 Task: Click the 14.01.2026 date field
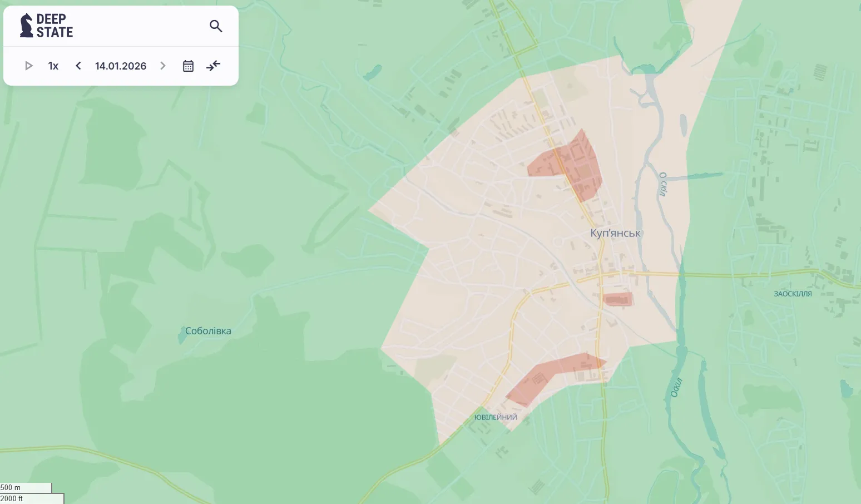click(x=121, y=66)
